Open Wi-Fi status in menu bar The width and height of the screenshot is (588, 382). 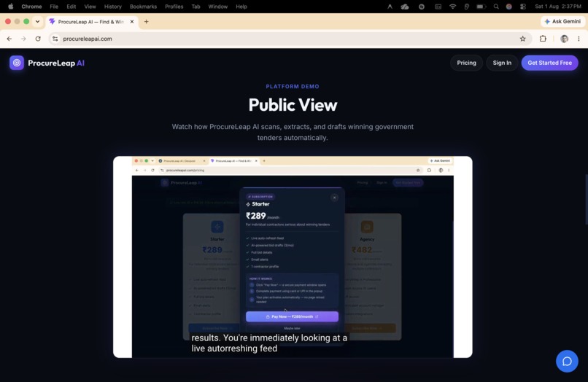[x=452, y=7]
